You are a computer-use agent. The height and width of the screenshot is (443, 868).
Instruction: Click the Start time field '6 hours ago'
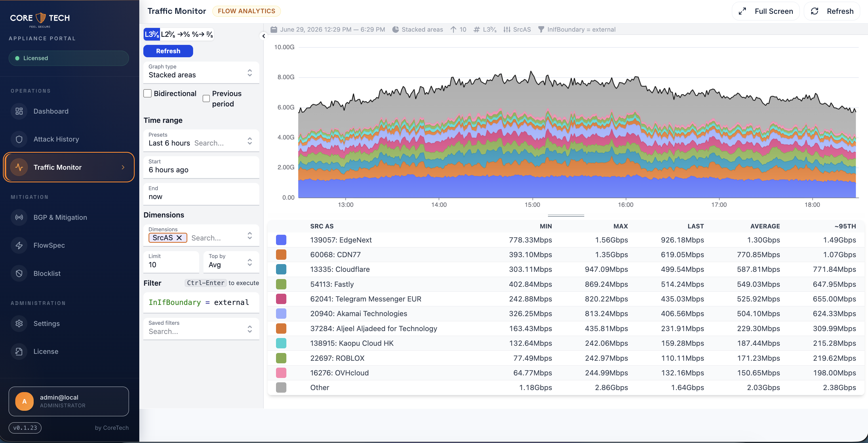pos(201,167)
